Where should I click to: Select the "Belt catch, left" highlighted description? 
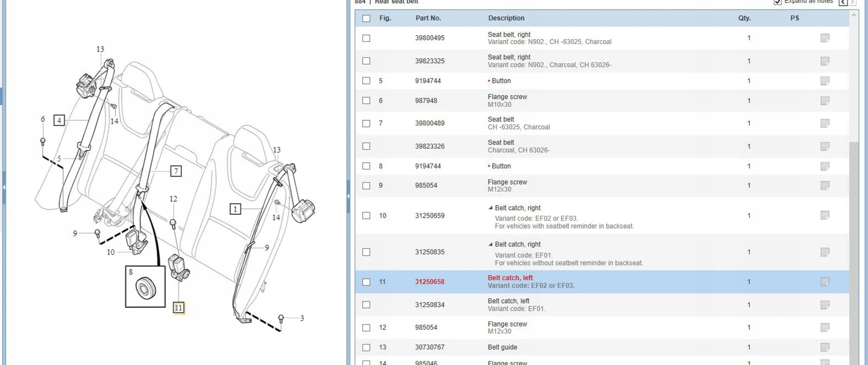[510, 278]
